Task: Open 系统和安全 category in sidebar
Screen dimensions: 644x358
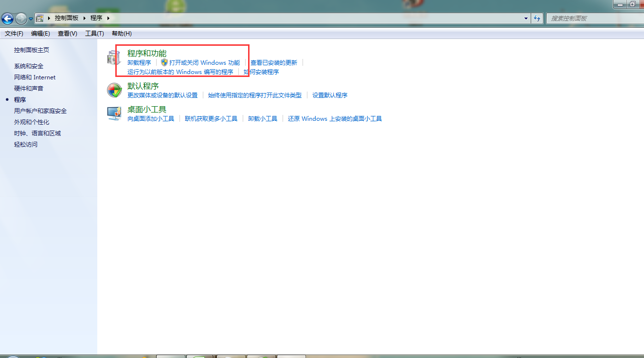Action: (x=29, y=66)
